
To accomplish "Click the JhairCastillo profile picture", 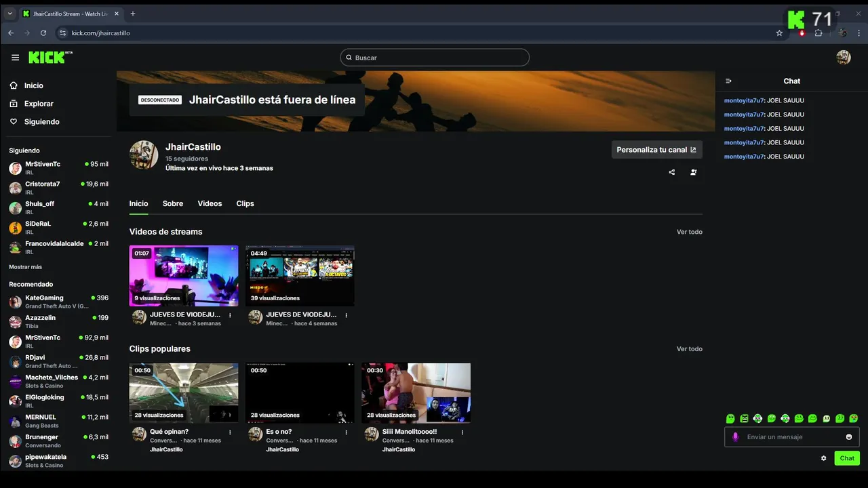I will coord(144,155).
